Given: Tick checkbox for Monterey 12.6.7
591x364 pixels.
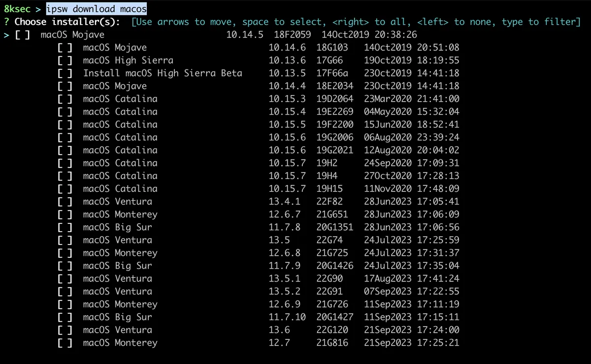Looking at the screenshot, I should click(x=66, y=214).
